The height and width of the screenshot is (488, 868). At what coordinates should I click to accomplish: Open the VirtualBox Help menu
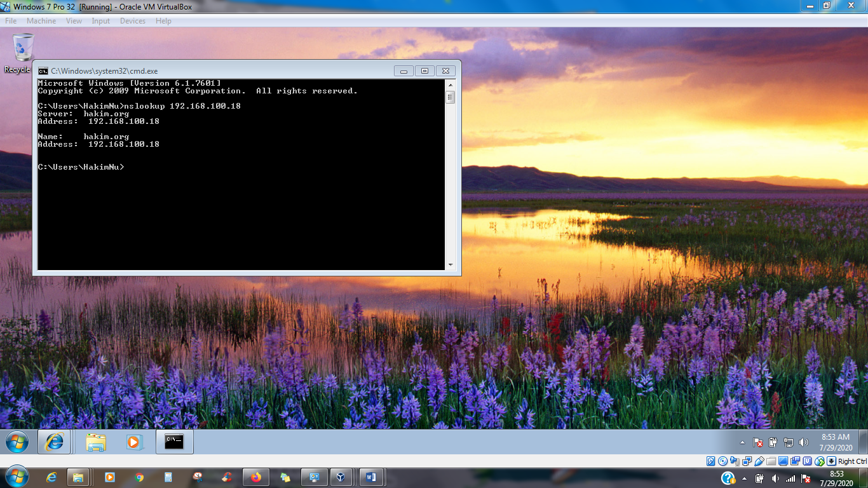coord(164,21)
